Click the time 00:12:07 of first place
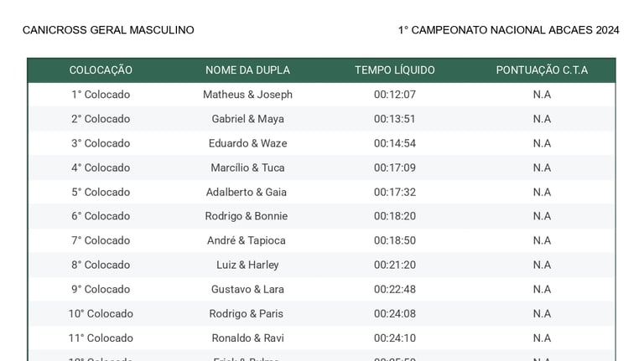This screenshot has height=361, width=644. 395,95
